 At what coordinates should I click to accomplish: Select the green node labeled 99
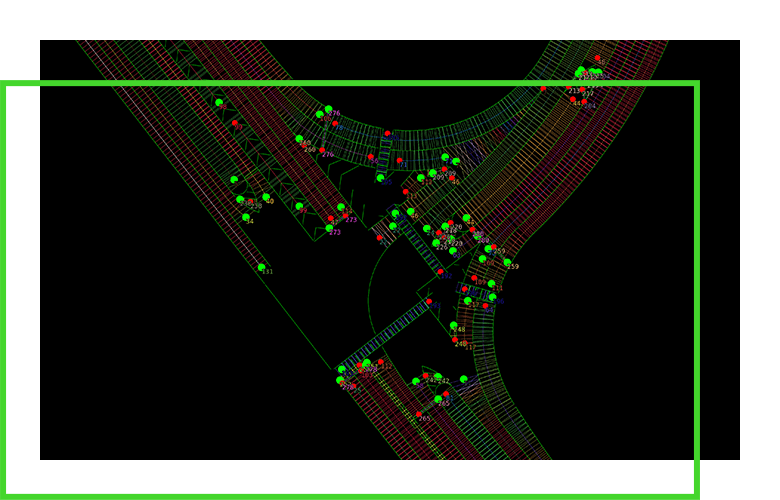299,206
